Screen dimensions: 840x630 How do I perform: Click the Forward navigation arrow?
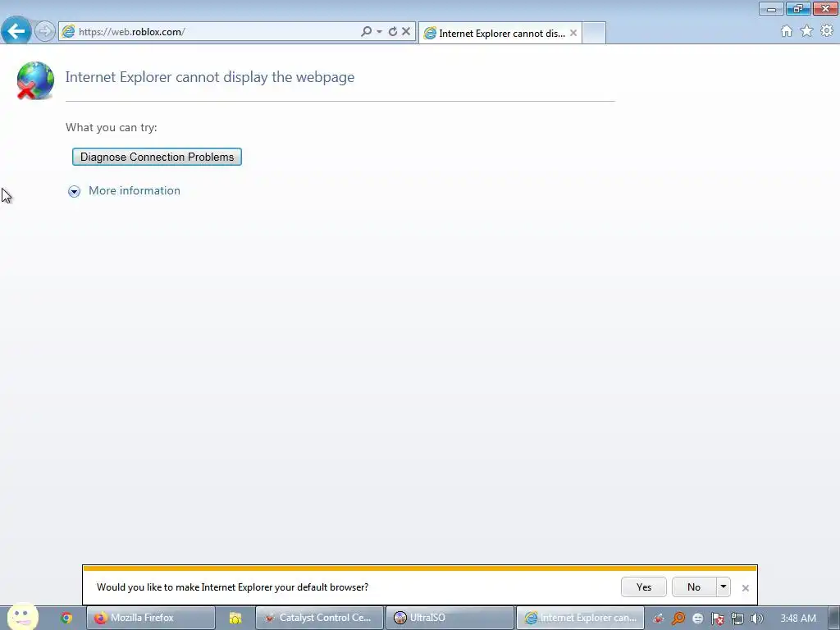click(45, 31)
